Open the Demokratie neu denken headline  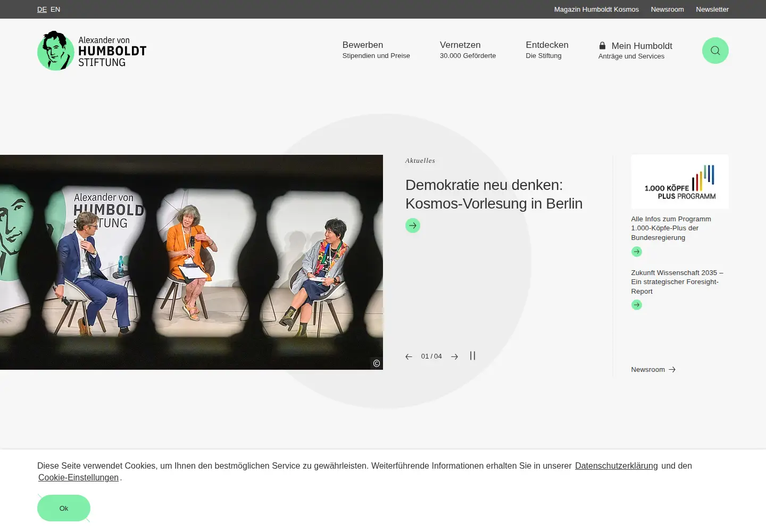pos(494,194)
